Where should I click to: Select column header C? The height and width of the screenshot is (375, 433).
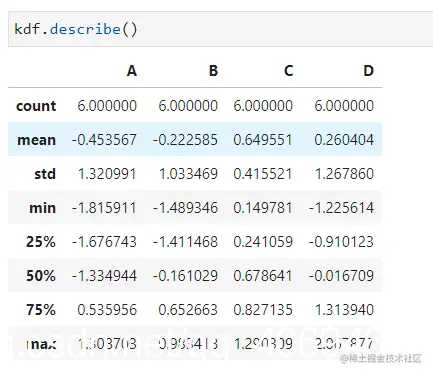(x=288, y=71)
